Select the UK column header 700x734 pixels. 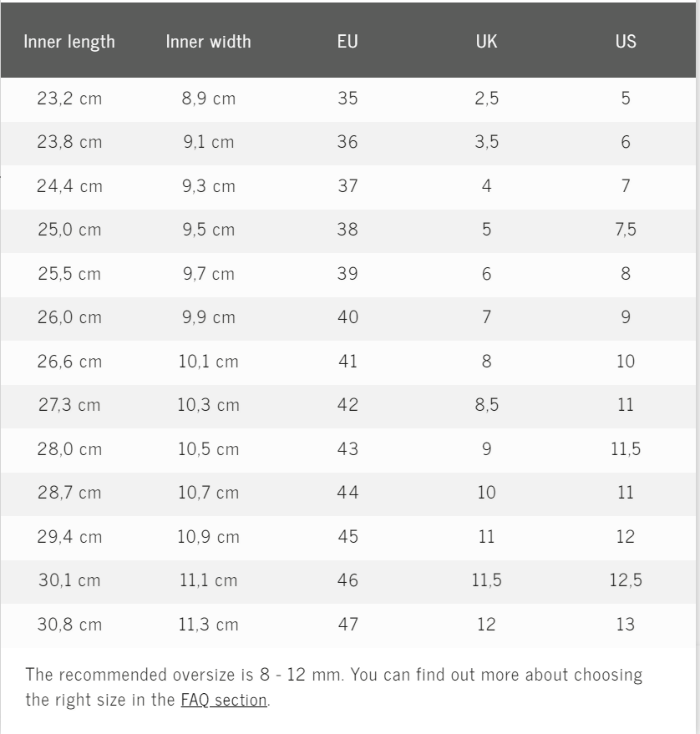[x=486, y=41]
